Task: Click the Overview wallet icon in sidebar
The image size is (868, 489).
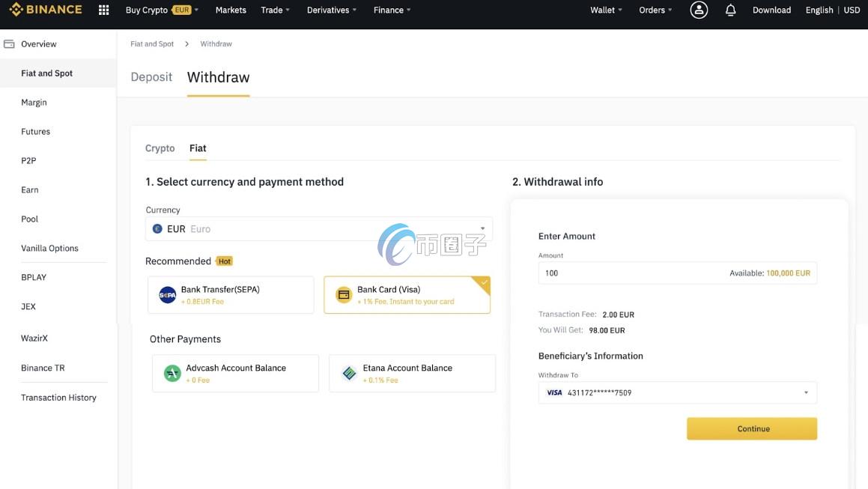Action: point(9,44)
